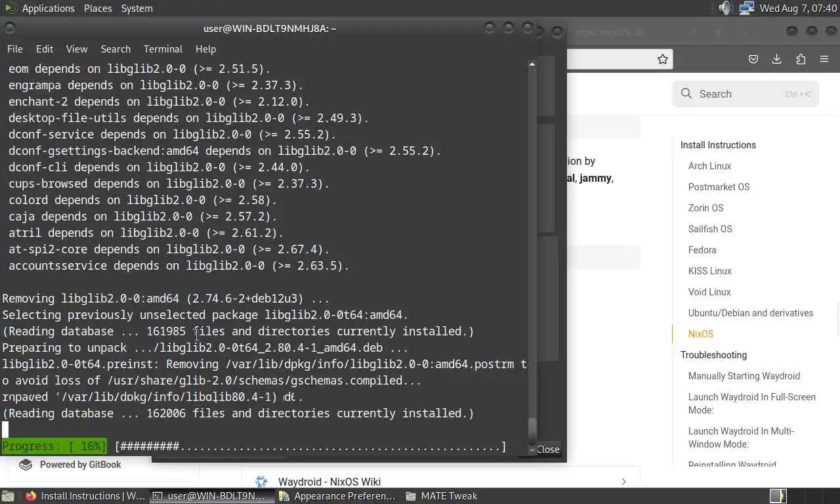Bookmark this page with the star icon in Firefox

click(663, 59)
